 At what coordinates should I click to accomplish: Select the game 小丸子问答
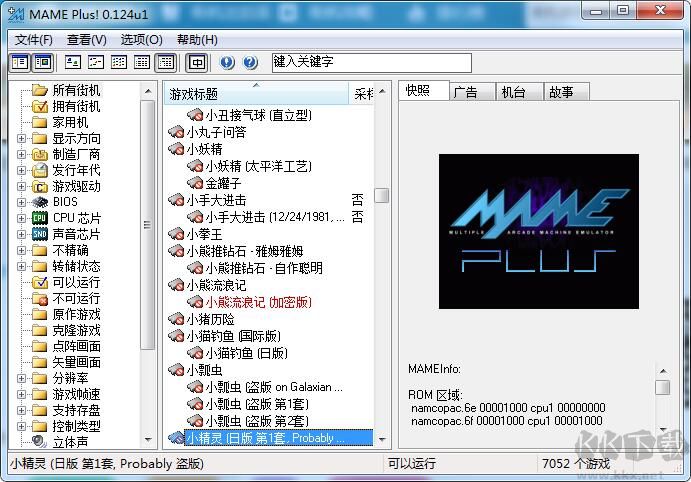click(216, 132)
